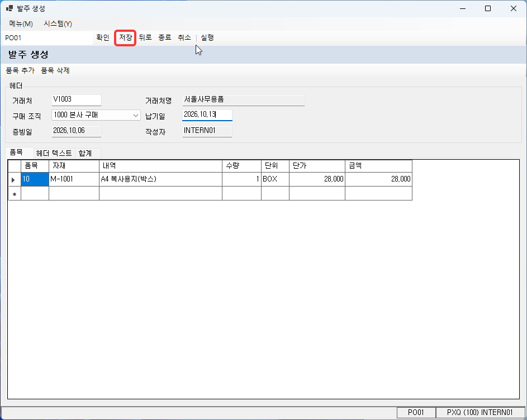
Task: Click the 취소 (Cancel) toolbar button
Action: pos(184,37)
